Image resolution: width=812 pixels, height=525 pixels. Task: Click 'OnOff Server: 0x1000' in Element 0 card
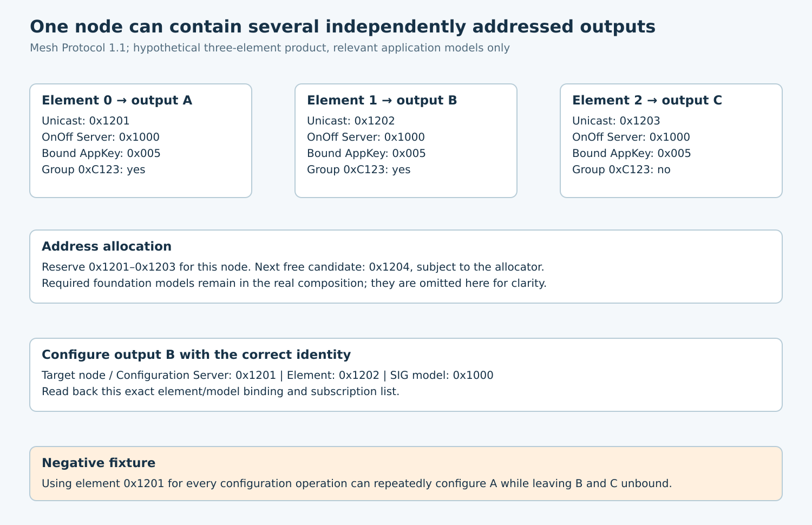pos(101,137)
